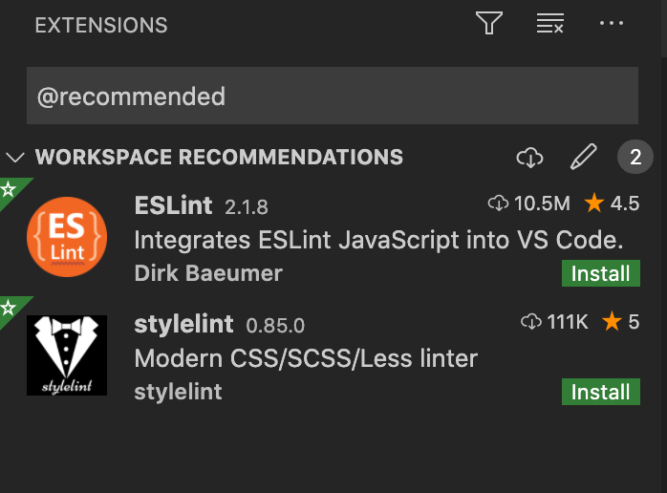667x493 pixels.
Task: Install all workspace recommendations cloud icon
Action: tap(530, 157)
